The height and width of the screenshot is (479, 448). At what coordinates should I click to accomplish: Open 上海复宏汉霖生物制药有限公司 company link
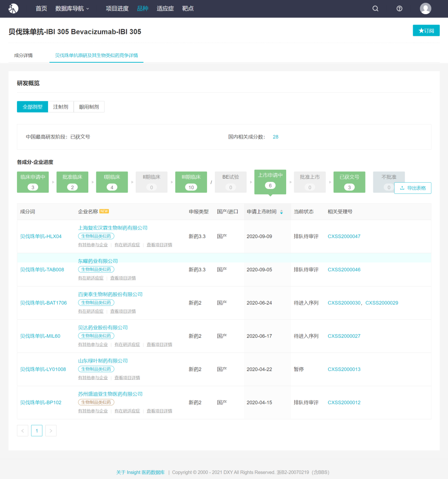(113, 228)
